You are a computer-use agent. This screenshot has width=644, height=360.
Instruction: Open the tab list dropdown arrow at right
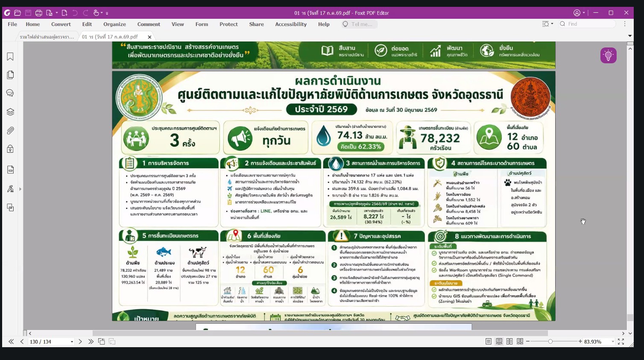point(630,36)
